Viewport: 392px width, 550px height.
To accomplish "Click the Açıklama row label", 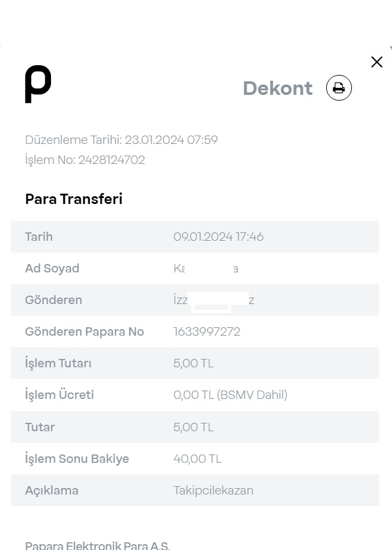I will pyautogui.click(x=52, y=491).
